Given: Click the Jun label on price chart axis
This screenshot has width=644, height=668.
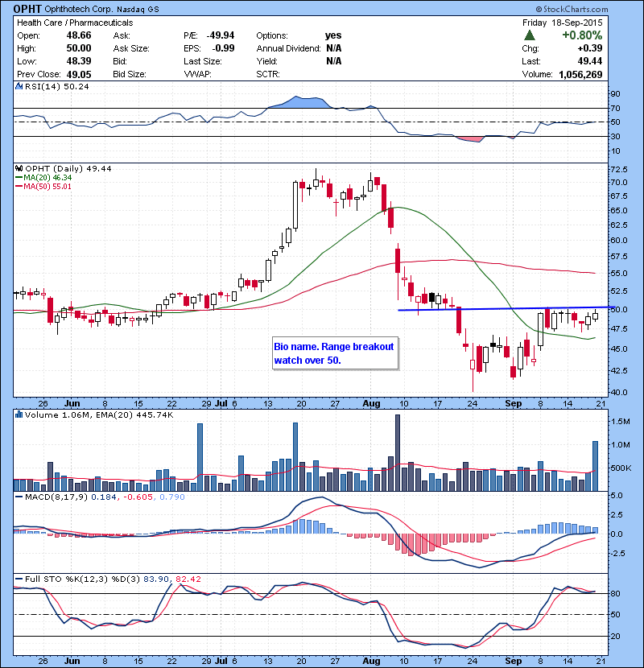Looking at the screenshot, I should tap(72, 403).
